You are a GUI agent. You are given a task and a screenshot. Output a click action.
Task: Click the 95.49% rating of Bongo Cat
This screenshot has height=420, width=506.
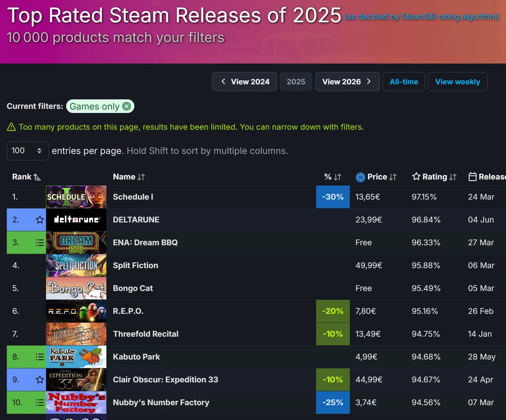click(426, 288)
